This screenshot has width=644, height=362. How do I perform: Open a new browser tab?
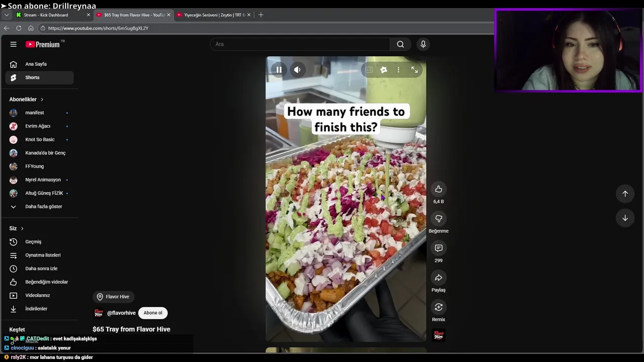pos(261,15)
